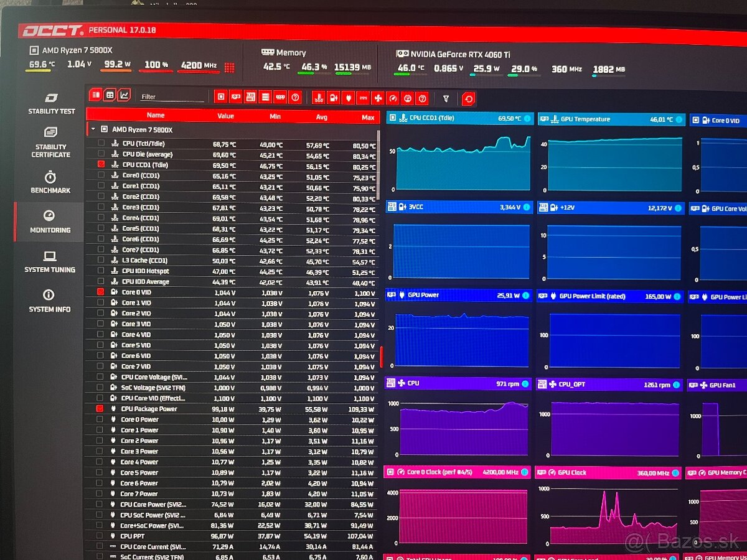Sort by the Avg column header
Viewport: 747px width, 560px height.
click(x=322, y=117)
